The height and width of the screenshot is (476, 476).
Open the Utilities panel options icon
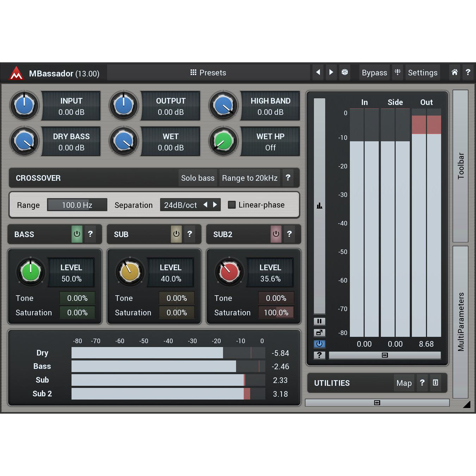(435, 383)
